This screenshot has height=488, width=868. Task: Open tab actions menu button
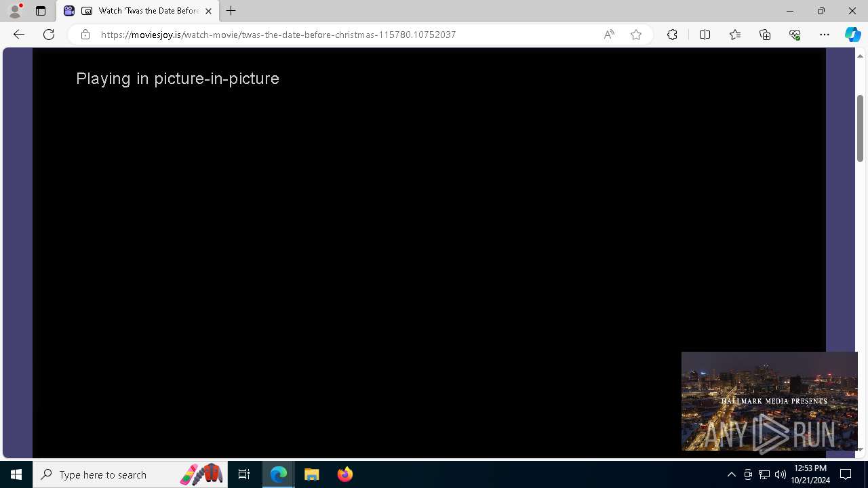41,11
